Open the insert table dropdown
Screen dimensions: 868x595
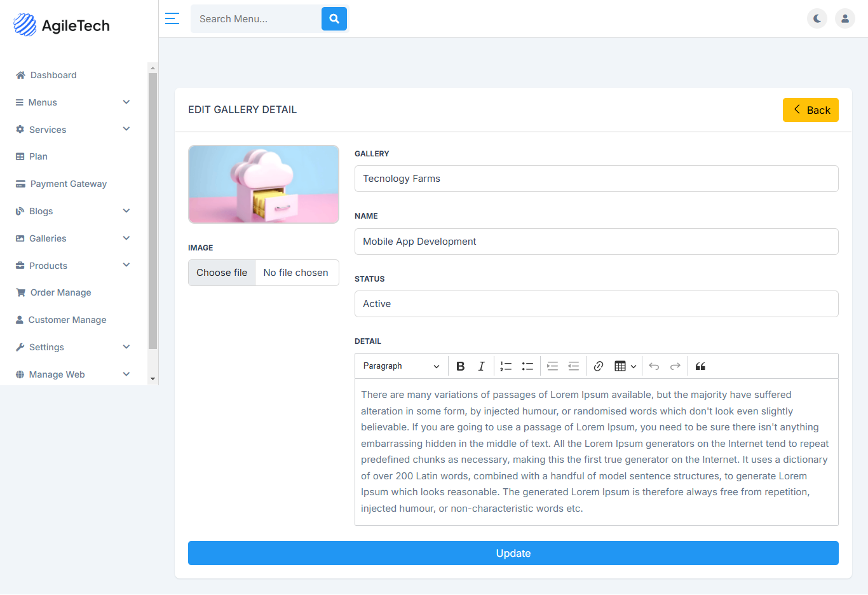click(625, 366)
